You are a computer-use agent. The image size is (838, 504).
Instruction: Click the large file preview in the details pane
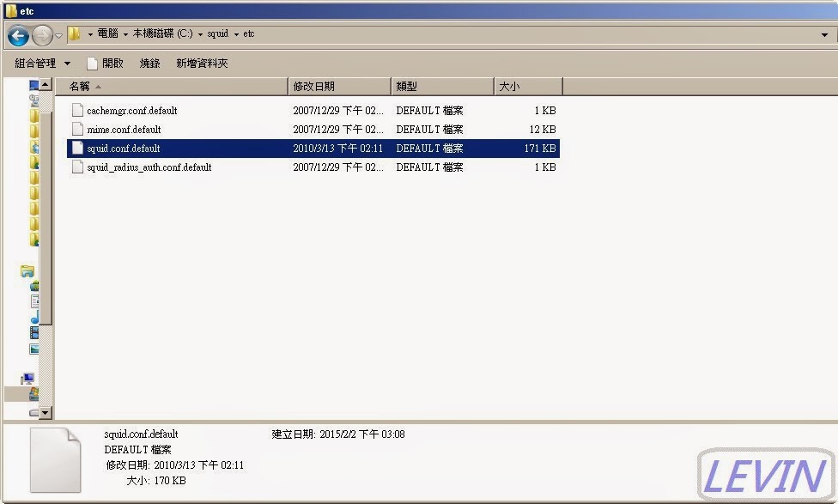[55, 460]
